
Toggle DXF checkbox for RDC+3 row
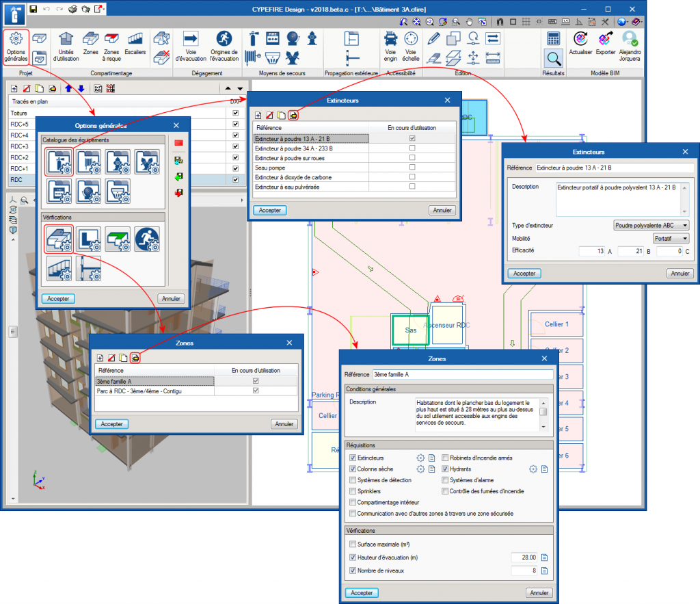click(x=236, y=146)
